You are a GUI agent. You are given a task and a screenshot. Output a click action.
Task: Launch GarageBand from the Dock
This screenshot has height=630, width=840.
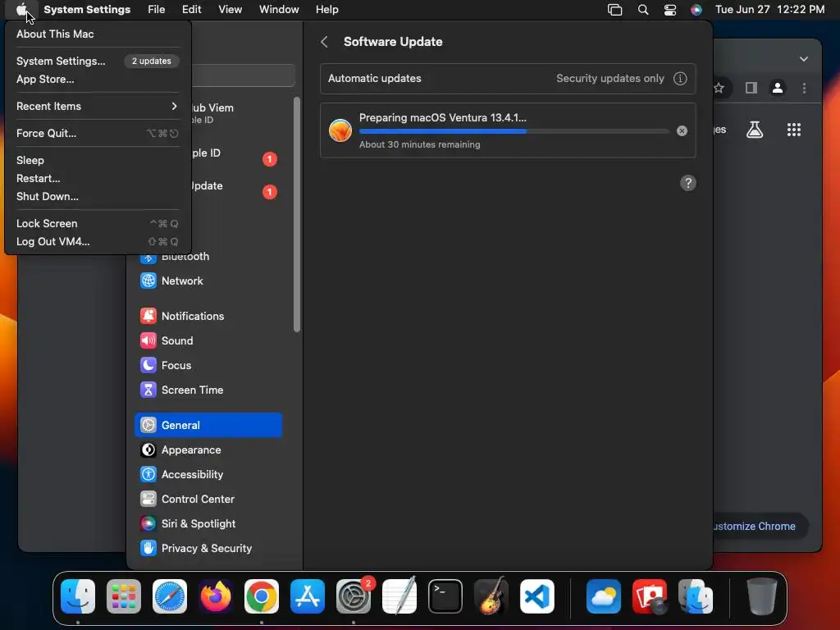coord(491,596)
